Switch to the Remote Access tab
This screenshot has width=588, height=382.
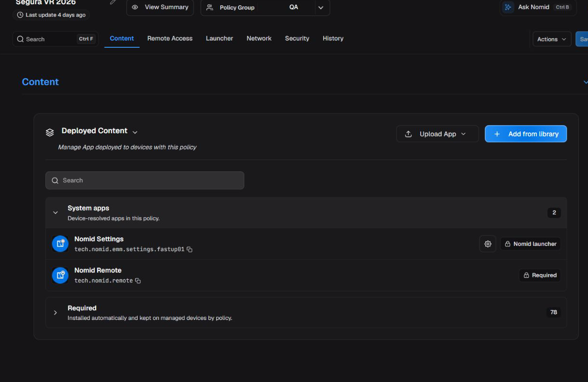(170, 38)
